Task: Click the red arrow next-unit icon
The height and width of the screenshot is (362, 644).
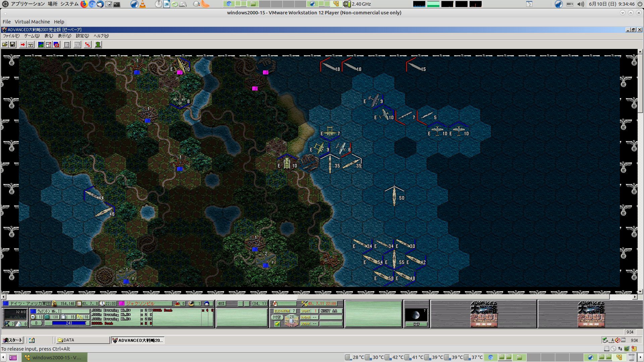Action: pyautogui.click(x=22, y=45)
